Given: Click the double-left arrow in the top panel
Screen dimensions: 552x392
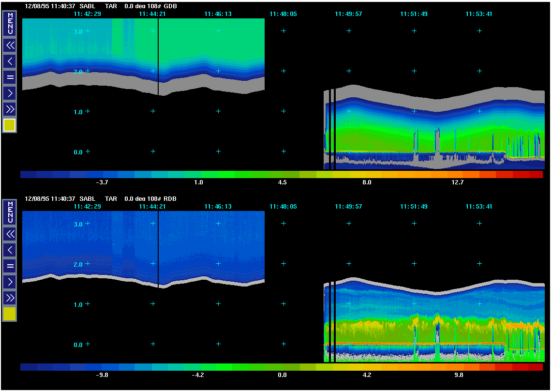Looking at the screenshot, I should pyautogui.click(x=10, y=45).
